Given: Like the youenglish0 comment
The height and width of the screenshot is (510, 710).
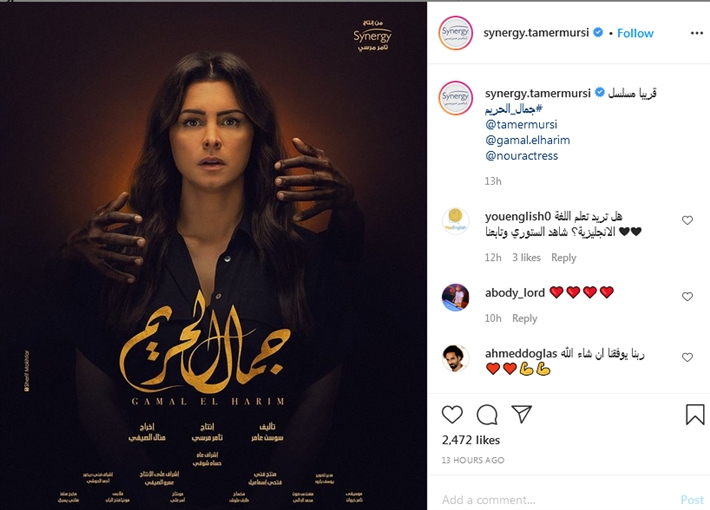Looking at the screenshot, I should click(687, 220).
